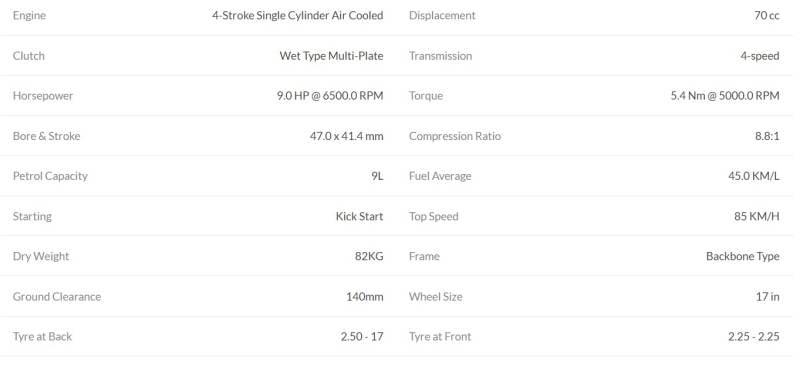Click the Displacement label
The height and width of the screenshot is (368, 800).
(x=442, y=16)
